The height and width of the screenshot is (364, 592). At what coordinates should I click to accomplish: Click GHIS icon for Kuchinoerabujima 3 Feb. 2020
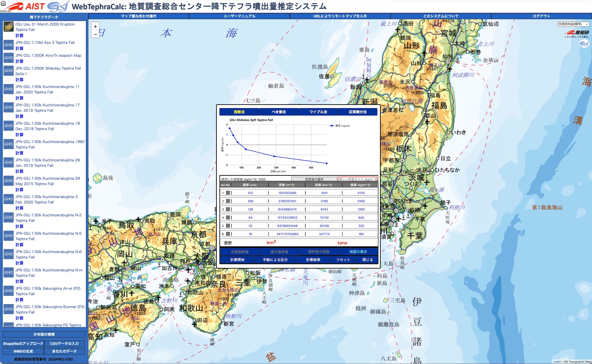9,199
